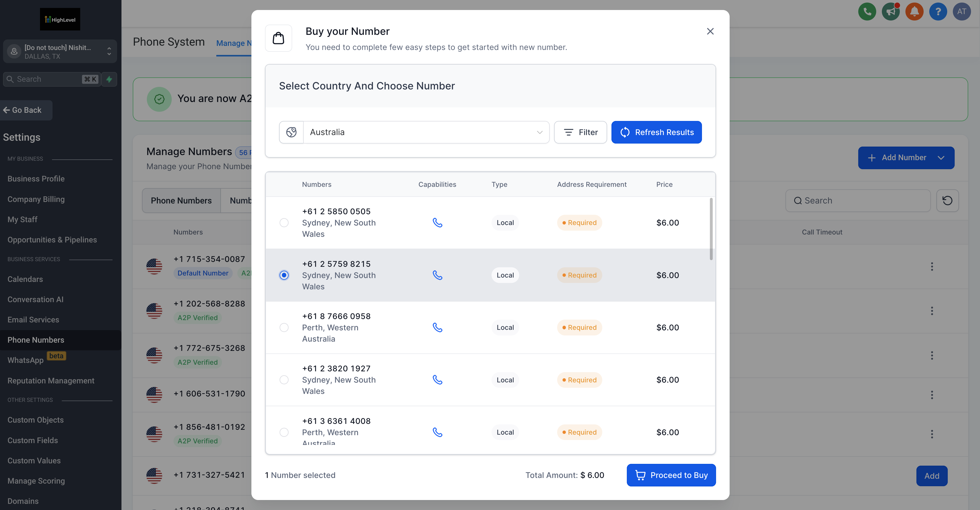Open three-dot menu for +1 715-354-0087 row
The height and width of the screenshot is (510, 980).
click(x=932, y=266)
